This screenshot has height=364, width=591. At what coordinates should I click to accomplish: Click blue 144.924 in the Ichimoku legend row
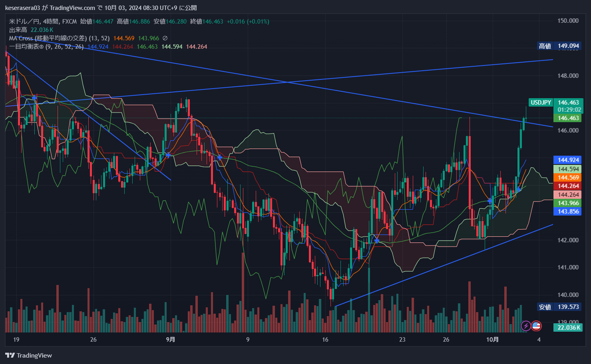pos(98,47)
